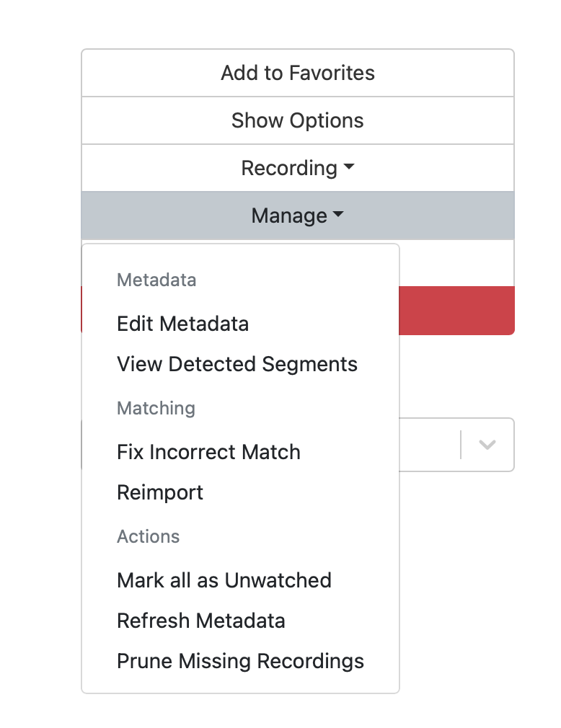Click the red button behind the menu
The width and height of the screenshot is (561, 728).
456,311
